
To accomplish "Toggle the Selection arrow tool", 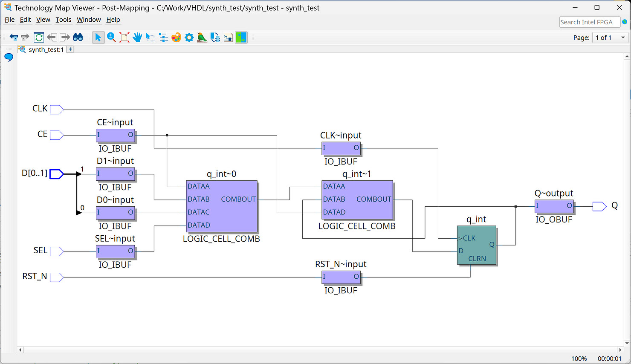I will tap(98, 38).
